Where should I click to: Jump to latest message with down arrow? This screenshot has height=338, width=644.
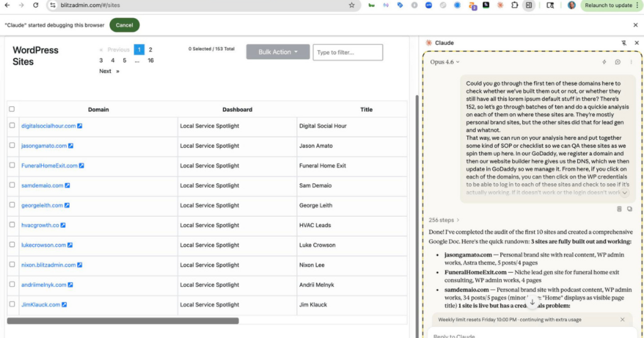(532, 302)
